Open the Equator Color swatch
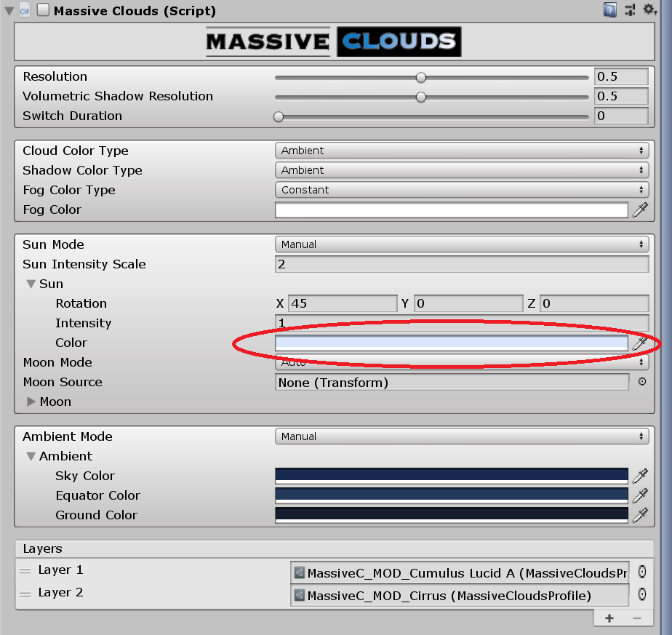 tap(452, 495)
